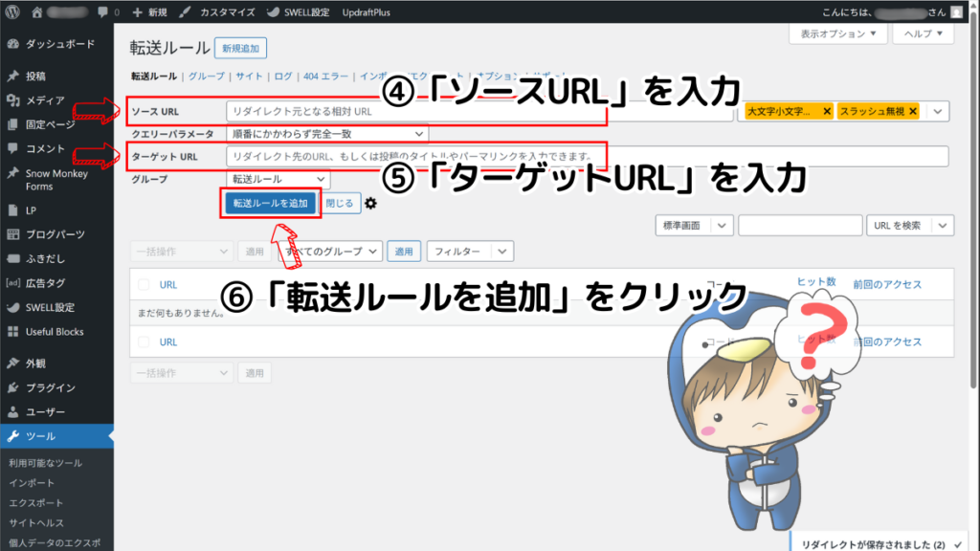Screen dimensions: 980x551
Task: Expand the ヘルプ panel
Action: point(924,33)
